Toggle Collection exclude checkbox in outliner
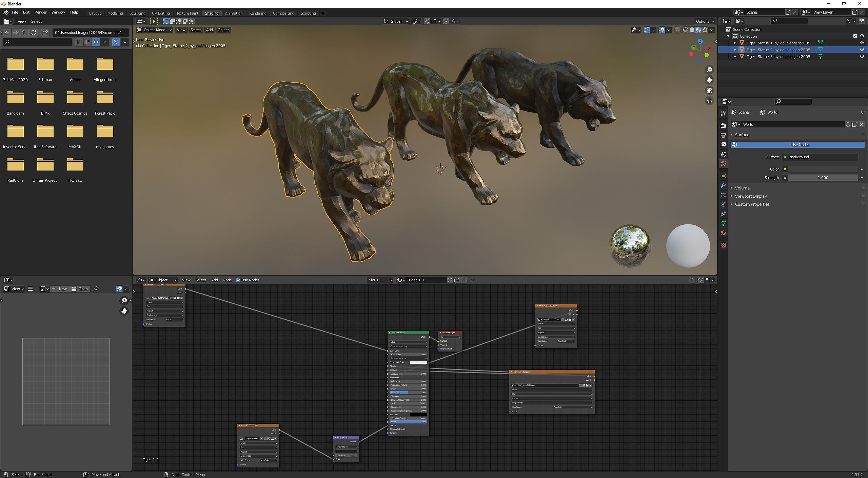Image resolution: width=868 pixels, height=478 pixels. (x=855, y=36)
